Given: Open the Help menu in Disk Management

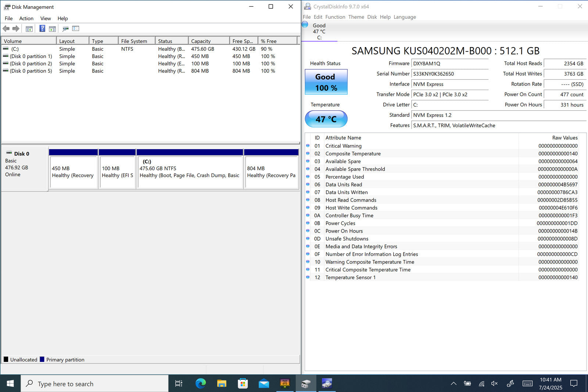Looking at the screenshot, I should tap(62, 18).
